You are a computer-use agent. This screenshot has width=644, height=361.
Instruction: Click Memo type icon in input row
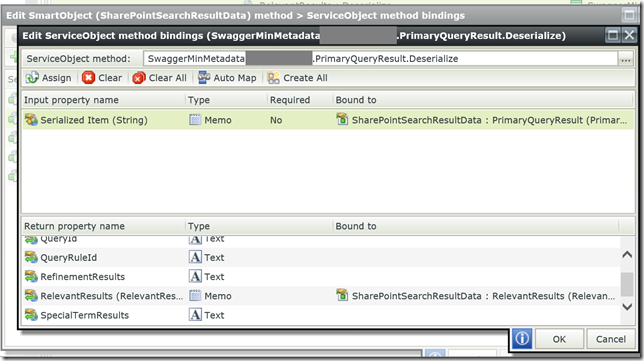(195, 120)
